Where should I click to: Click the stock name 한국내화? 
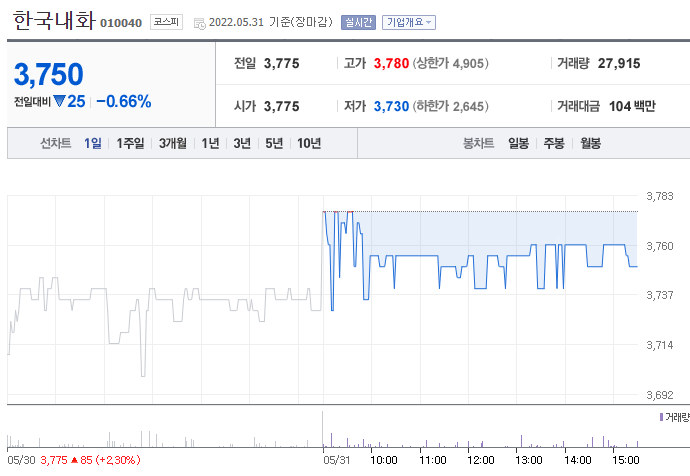54,20
